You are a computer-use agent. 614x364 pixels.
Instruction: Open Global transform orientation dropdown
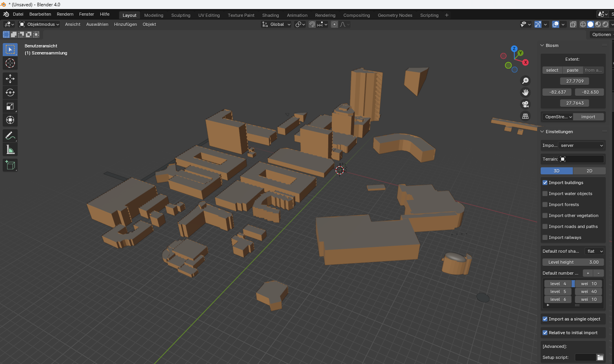point(276,24)
